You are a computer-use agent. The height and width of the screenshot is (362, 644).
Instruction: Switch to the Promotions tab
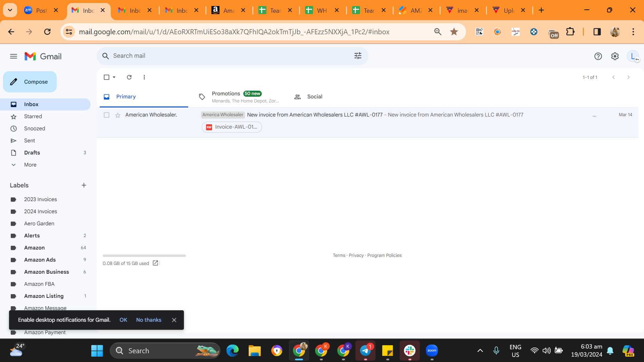click(x=239, y=97)
